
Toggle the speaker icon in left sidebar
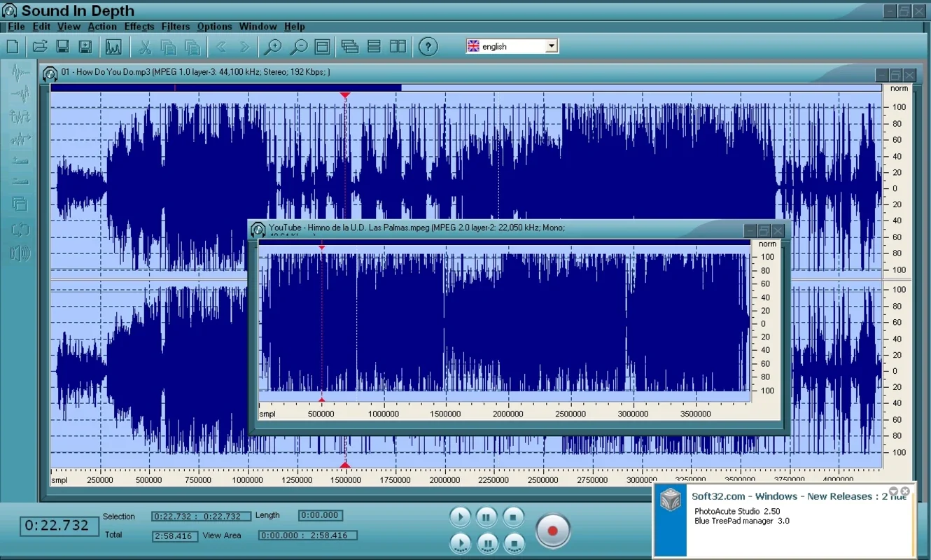20,253
